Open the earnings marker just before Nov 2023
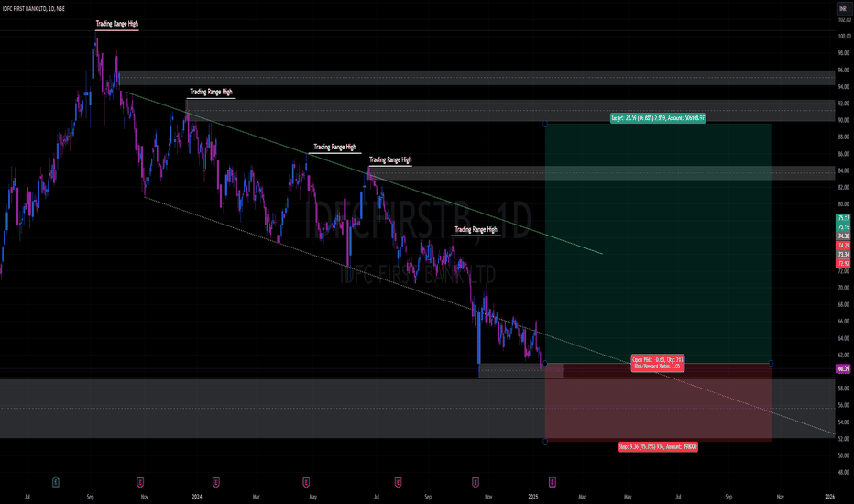 [x=140, y=482]
